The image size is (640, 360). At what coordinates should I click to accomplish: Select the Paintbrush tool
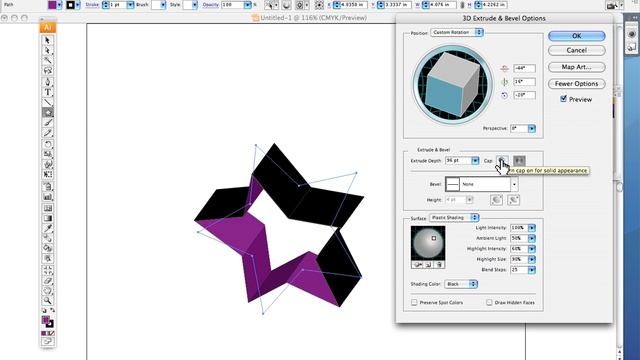point(47,122)
